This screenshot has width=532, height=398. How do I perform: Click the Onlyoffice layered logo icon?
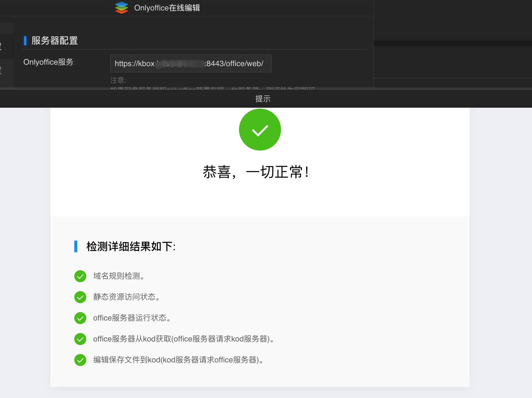(x=122, y=7)
